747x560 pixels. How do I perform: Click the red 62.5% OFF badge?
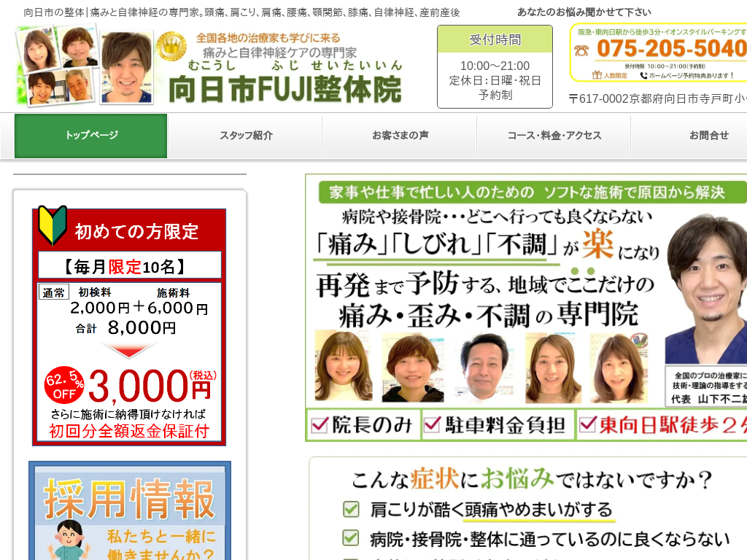[x=64, y=385]
